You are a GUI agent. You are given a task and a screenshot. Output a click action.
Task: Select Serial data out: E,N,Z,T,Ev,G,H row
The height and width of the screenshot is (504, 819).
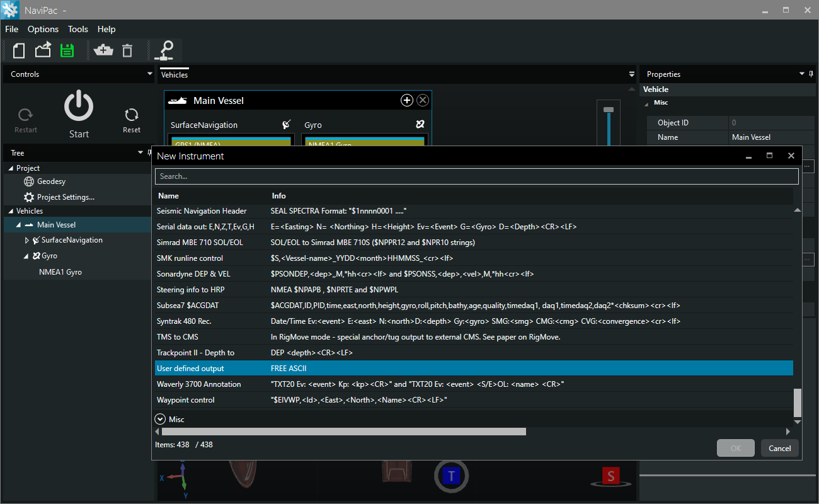tap(474, 227)
